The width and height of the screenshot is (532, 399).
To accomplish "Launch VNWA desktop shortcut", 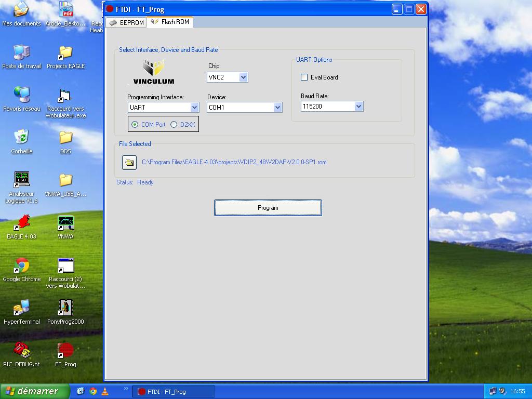I will click(x=65, y=227).
